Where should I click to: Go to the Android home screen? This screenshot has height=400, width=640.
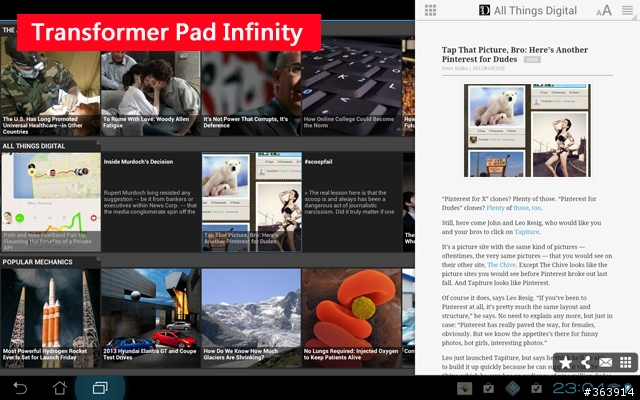[x=60, y=388]
